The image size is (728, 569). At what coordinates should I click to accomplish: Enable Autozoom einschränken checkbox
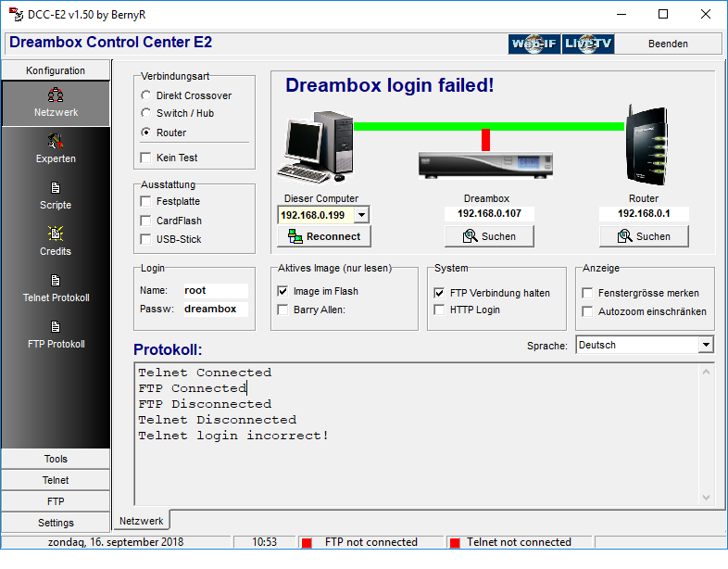pos(587,311)
